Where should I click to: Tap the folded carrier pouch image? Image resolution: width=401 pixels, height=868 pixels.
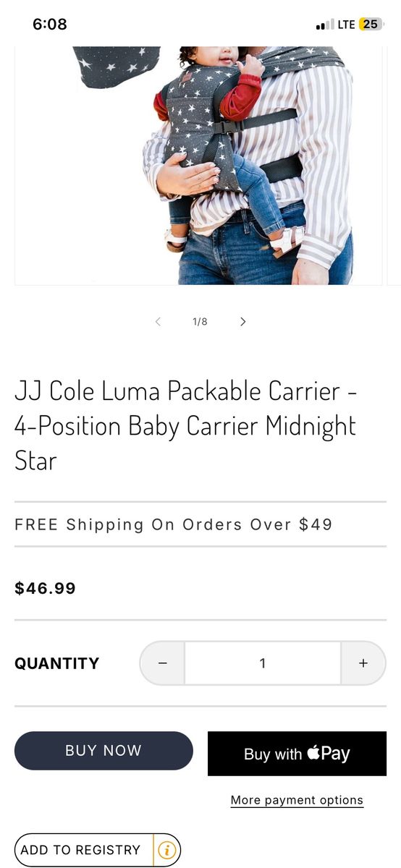117,67
